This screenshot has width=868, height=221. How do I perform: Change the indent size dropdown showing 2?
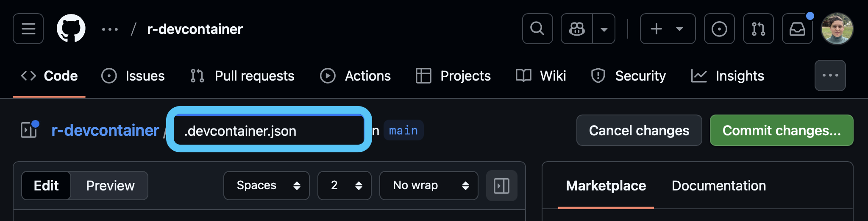pyautogui.click(x=345, y=185)
